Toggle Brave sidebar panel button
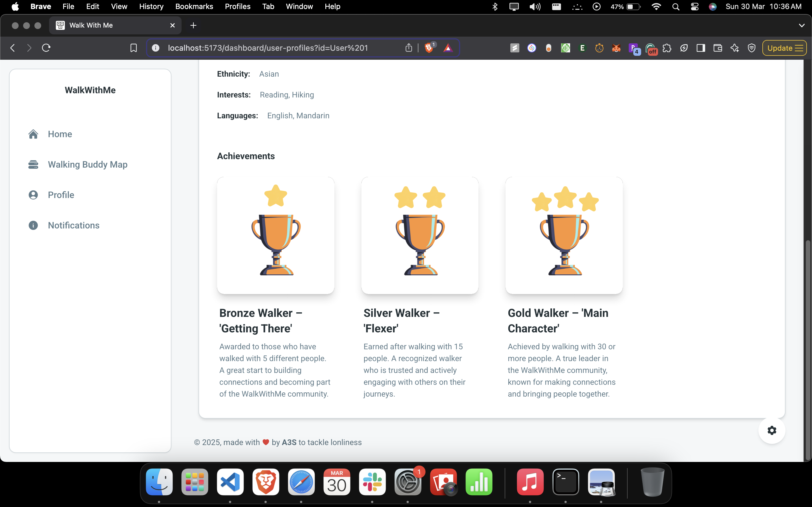812x507 pixels. coord(701,48)
